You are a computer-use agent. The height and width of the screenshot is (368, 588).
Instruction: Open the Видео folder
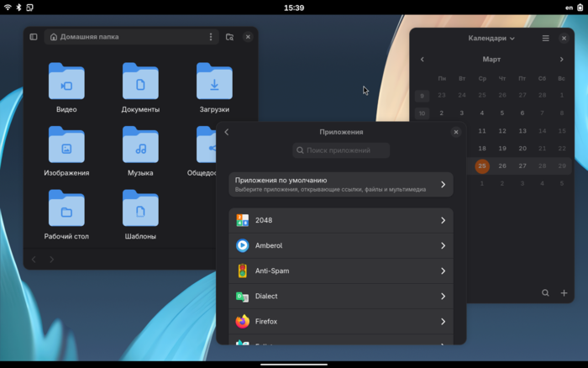[x=66, y=83]
